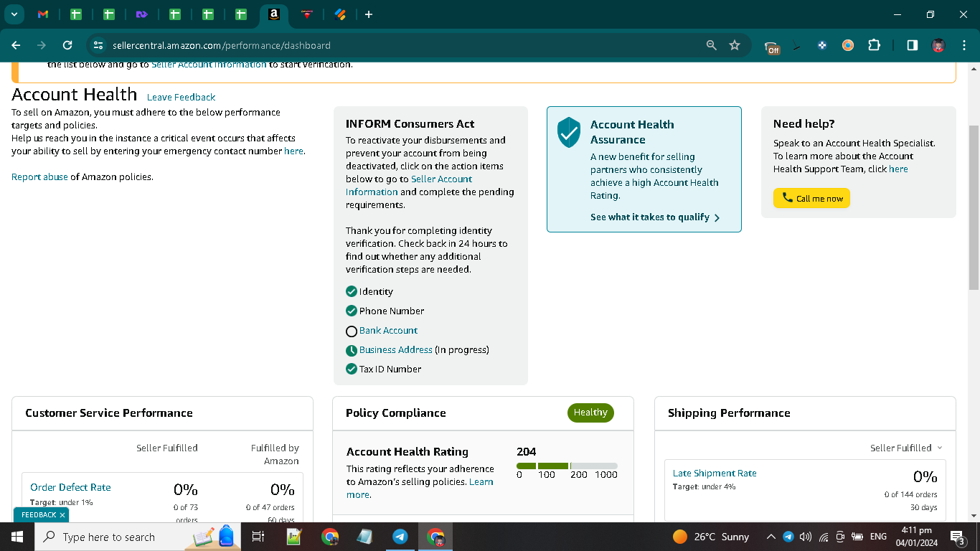980x551 pixels.
Task: Open the Extensions puzzle menu
Action: pyautogui.click(x=874, y=45)
